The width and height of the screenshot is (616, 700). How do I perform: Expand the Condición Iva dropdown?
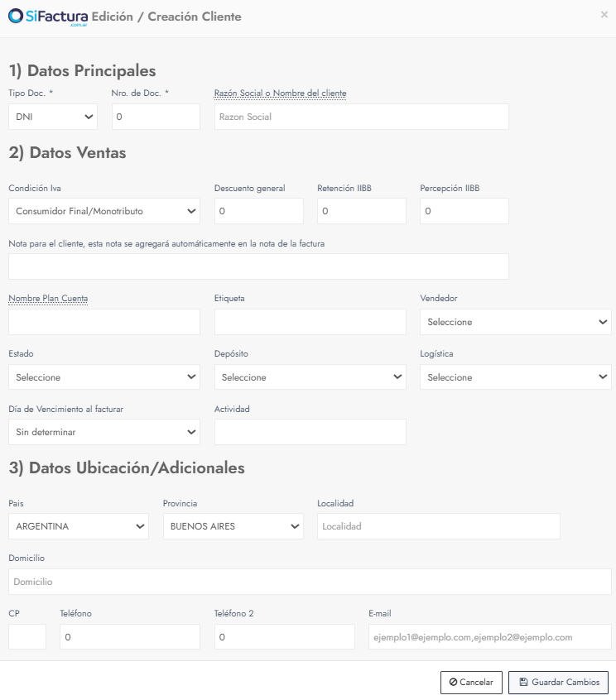(104, 211)
